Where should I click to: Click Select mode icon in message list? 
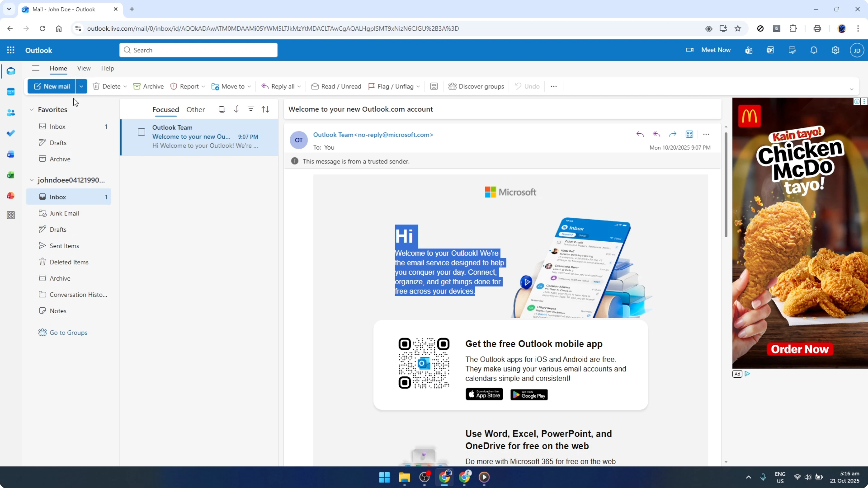pyautogui.click(x=222, y=109)
